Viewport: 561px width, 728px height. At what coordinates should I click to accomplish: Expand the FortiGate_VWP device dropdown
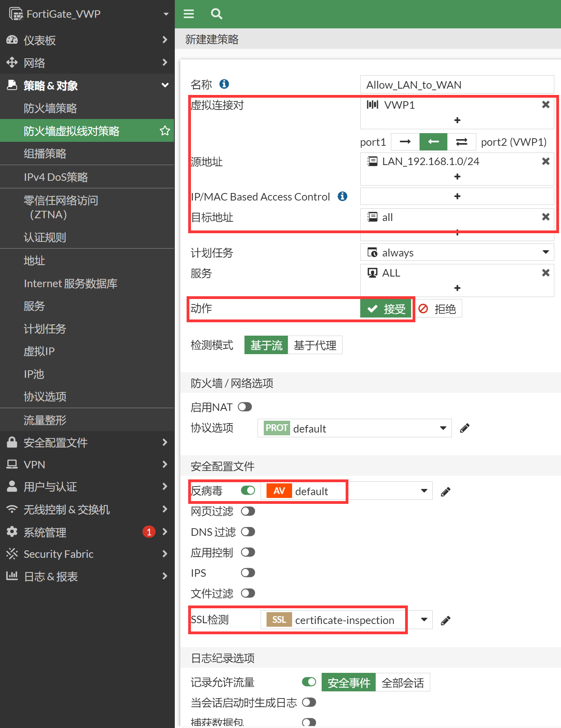coord(166,14)
